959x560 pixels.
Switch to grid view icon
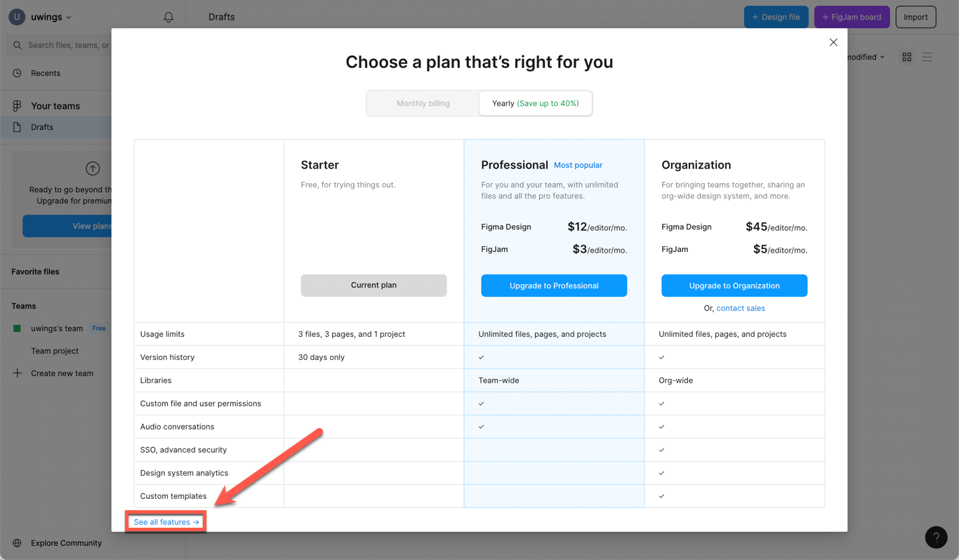point(907,57)
